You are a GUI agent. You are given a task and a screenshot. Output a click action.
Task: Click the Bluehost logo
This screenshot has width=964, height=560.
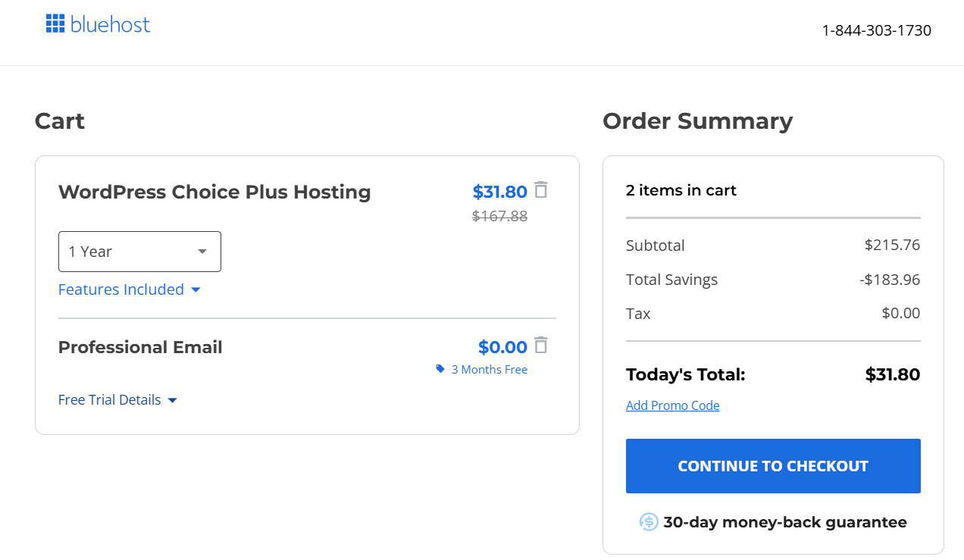[x=98, y=24]
